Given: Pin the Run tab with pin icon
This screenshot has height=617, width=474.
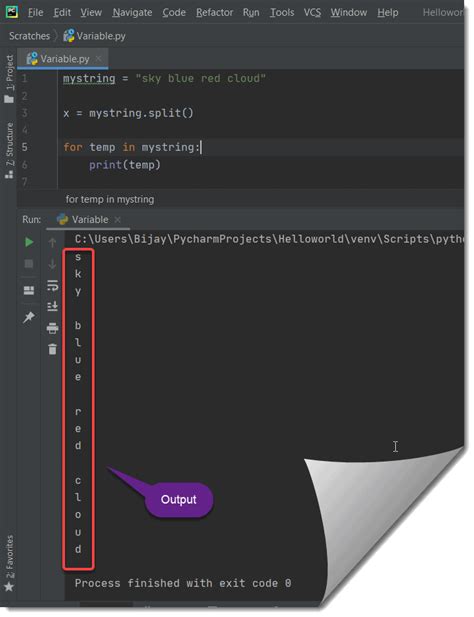Looking at the screenshot, I should (x=29, y=317).
